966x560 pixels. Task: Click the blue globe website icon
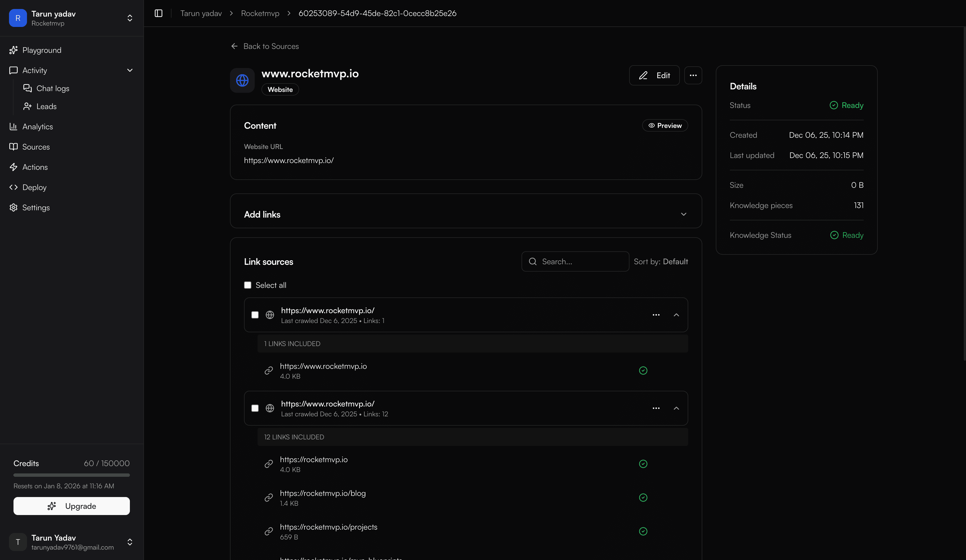click(242, 80)
